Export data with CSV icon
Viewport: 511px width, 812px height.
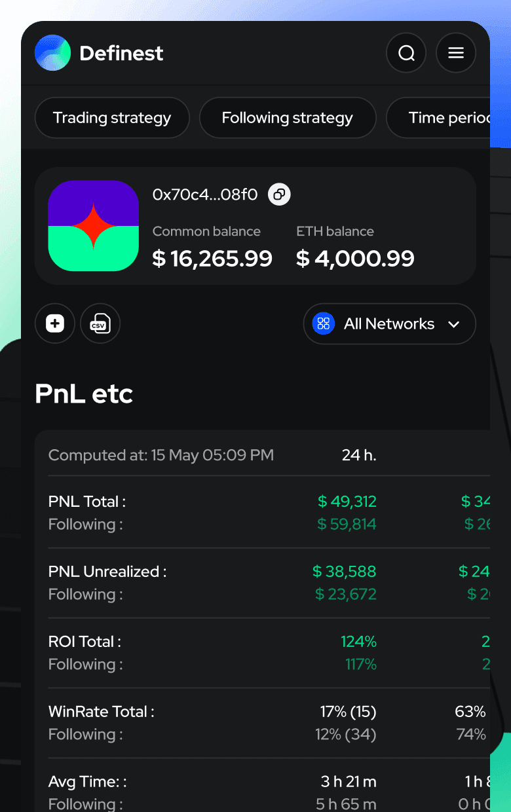(100, 323)
